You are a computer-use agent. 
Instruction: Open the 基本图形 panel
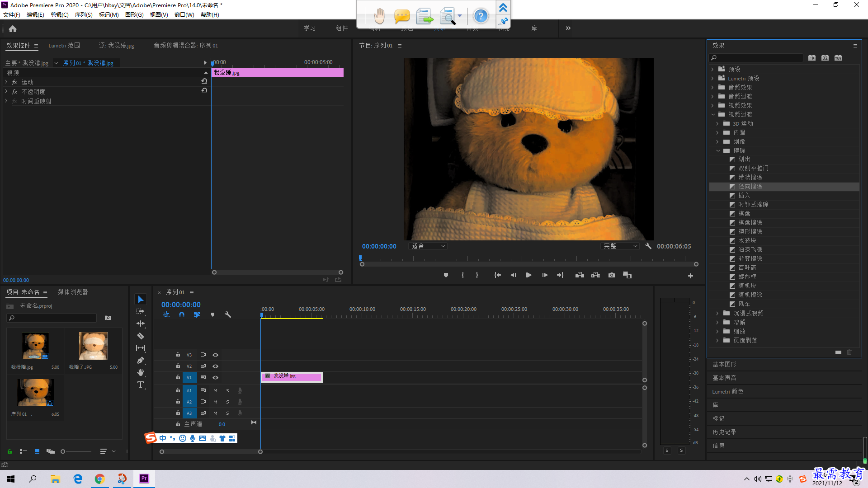(724, 364)
